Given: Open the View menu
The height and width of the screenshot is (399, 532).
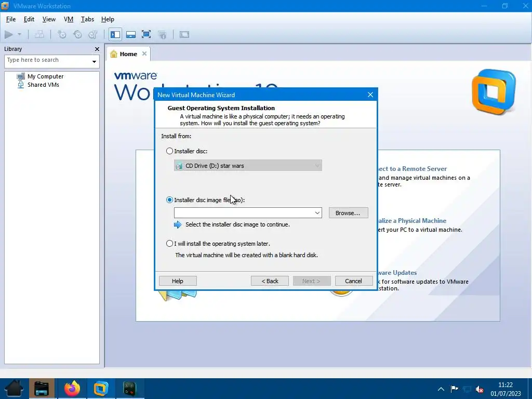Looking at the screenshot, I should click(49, 19).
